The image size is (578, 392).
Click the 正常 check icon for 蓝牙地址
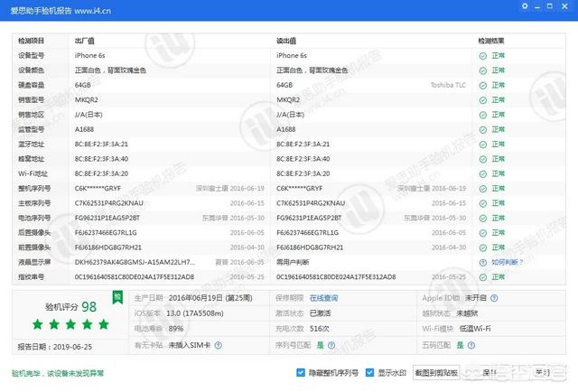(483, 144)
